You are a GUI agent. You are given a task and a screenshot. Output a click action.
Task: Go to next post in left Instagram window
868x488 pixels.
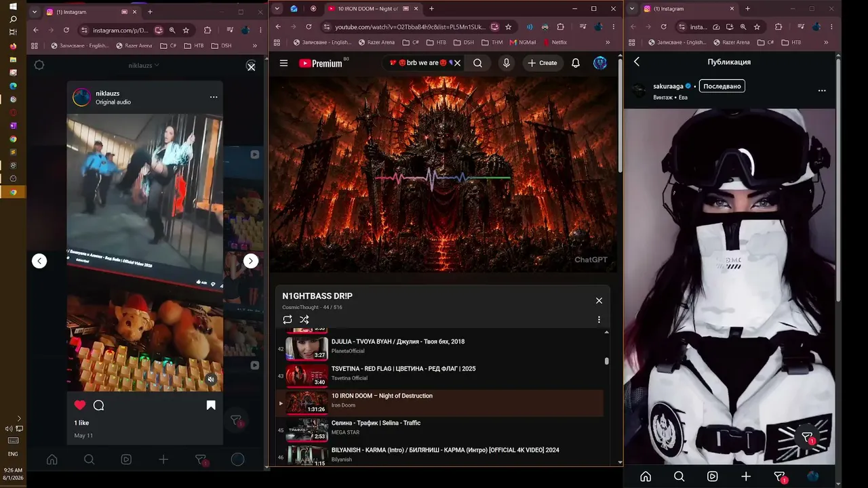coord(251,261)
